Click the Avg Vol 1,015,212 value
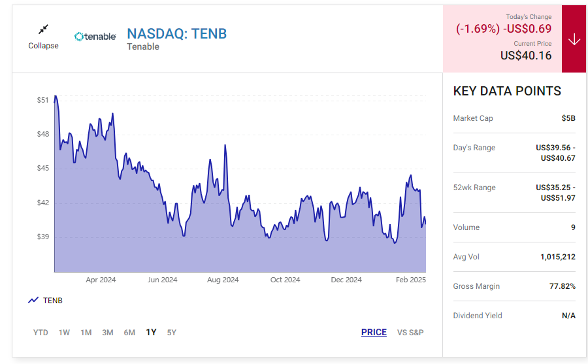 pos(558,257)
